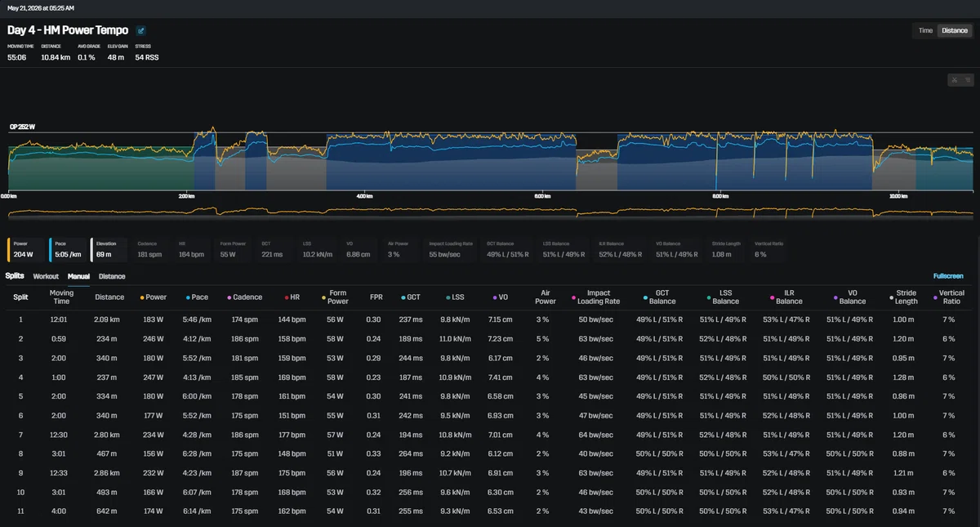Enable the HR metric tile
Viewport: 980px width, 527px height.
click(192, 249)
